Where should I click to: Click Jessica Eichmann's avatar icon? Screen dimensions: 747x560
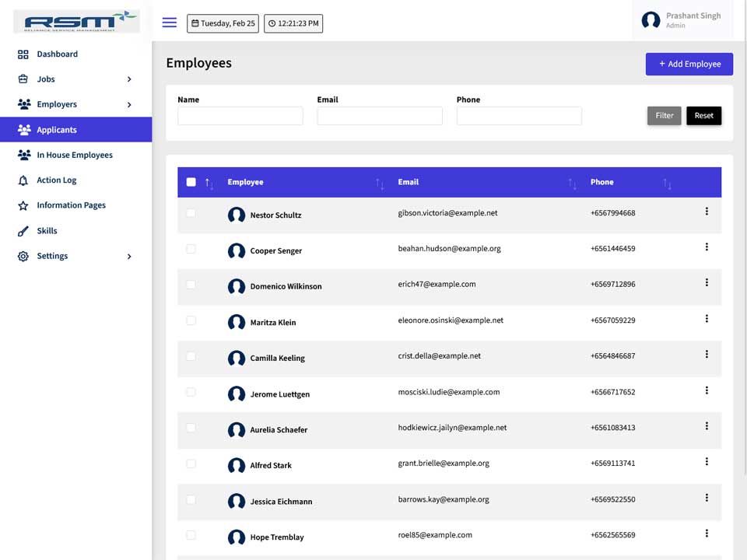pos(237,501)
